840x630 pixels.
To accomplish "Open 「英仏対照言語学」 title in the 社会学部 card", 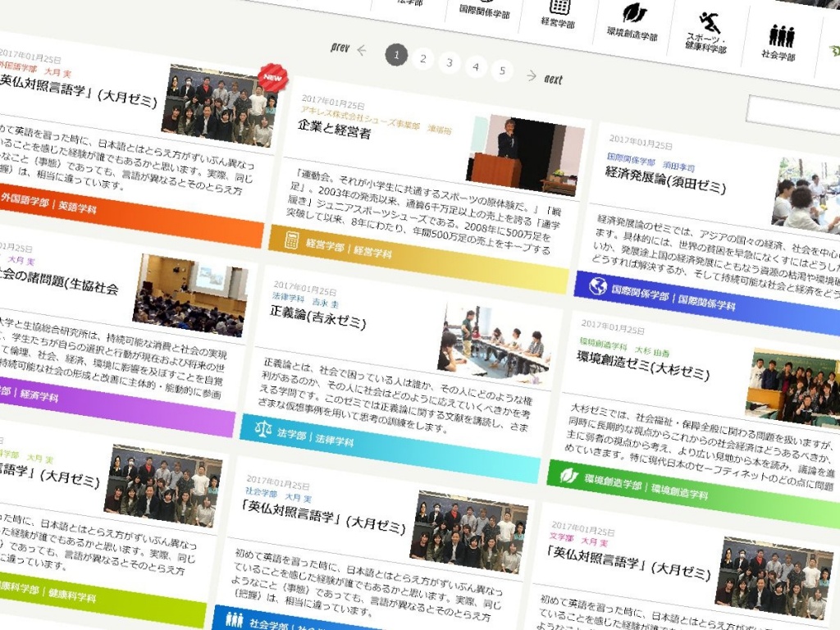I will (x=322, y=518).
